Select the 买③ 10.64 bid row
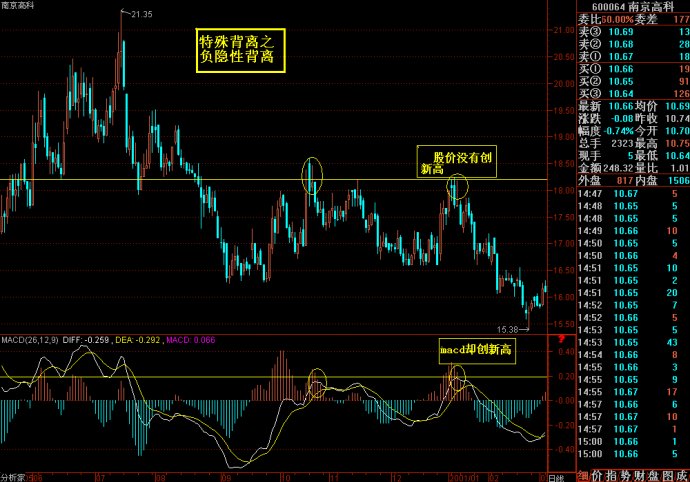The image size is (690, 482). 634,94
